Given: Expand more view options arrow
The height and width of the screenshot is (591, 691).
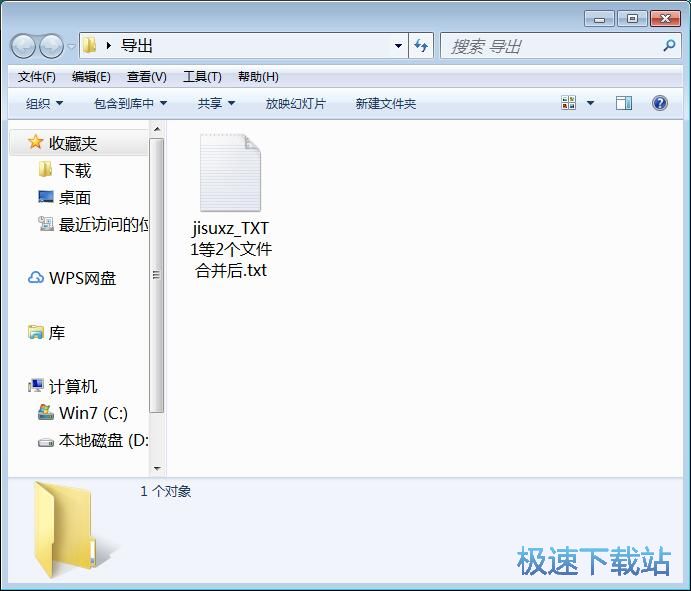Looking at the screenshot, I should (591, 103).
